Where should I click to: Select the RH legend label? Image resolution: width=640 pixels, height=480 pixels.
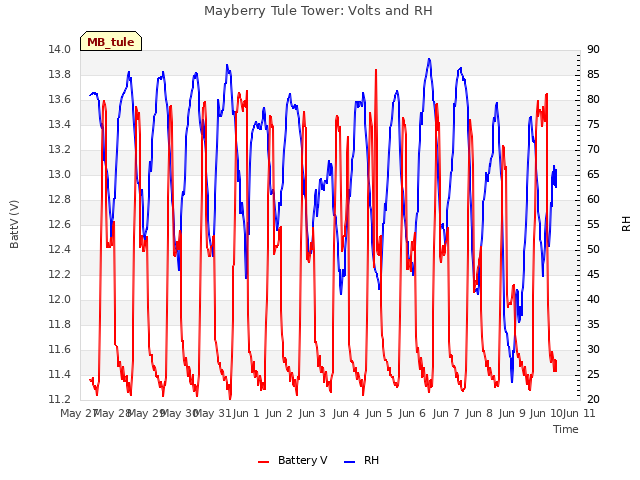tap(371, 460)
